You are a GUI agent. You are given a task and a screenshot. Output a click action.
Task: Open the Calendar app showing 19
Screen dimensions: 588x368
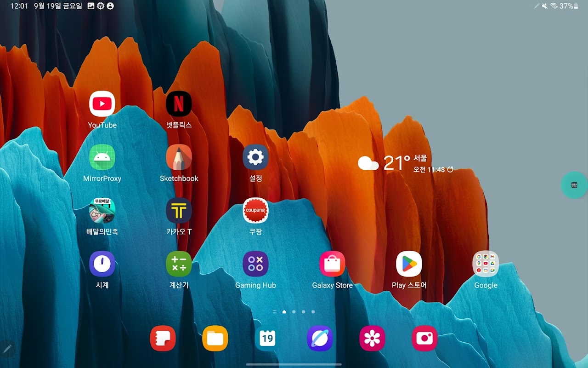click(x=267, y=339)
